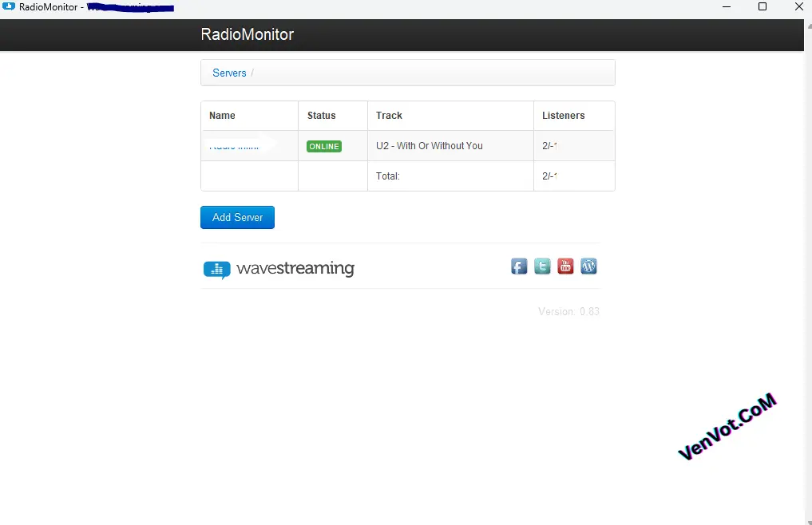Open the WordPress blog icon
This screenshot has width=812, height=525.
(588, 266)
